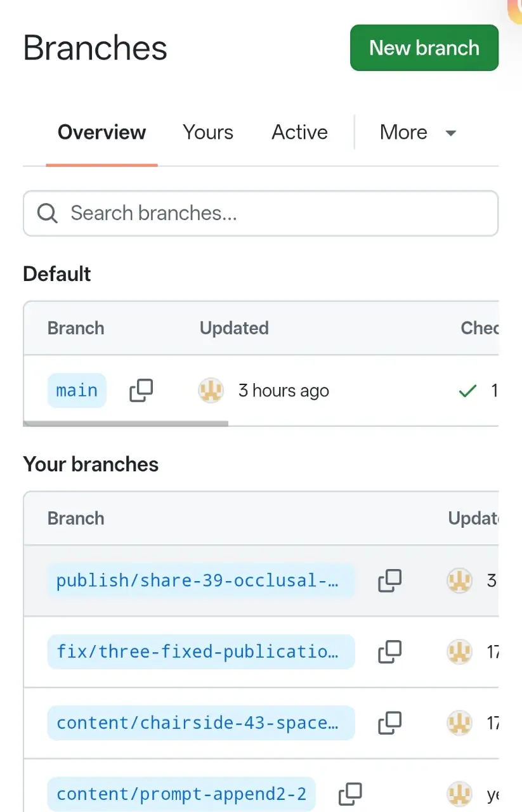Image resolution: width=522 pixels, height=812 pixels.
Task: Click the New branch button
Action: [x=424, y=48]
